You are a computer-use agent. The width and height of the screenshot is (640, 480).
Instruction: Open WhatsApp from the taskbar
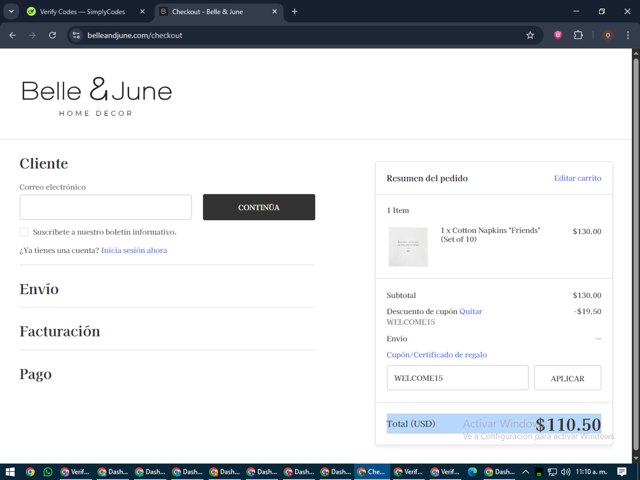click(48, 472)
